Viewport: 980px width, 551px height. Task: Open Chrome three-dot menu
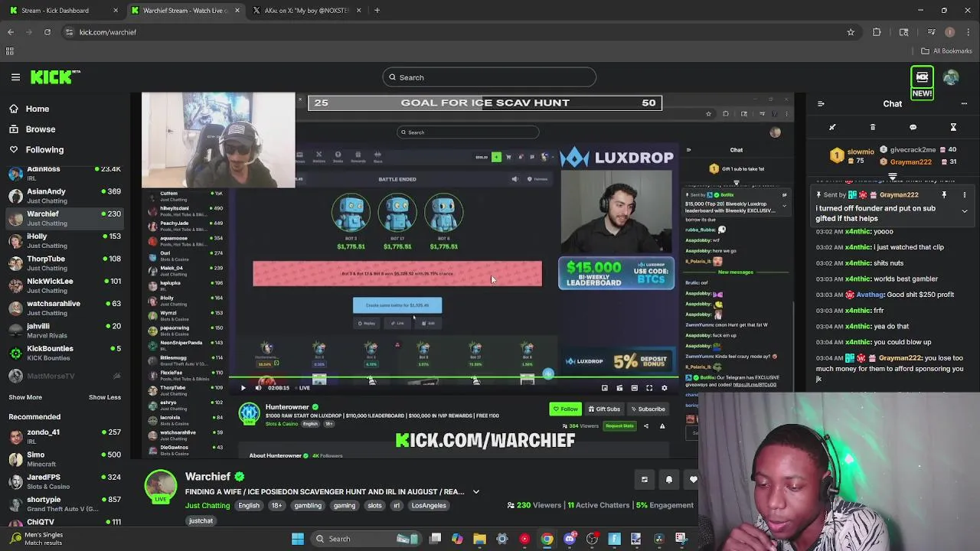pyautogui.click(x=968, y=32)
